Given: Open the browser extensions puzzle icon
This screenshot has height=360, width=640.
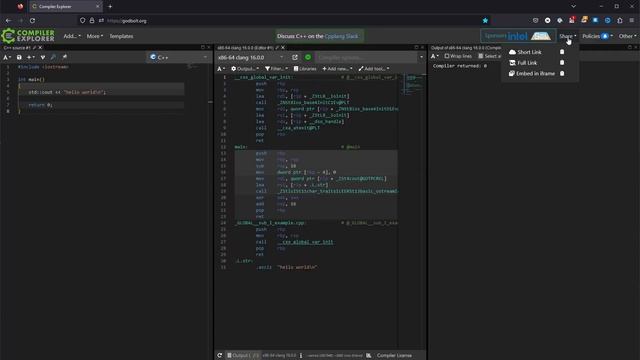Looking at the screenshot, I should pyautogui.click(x=620, y=20).
